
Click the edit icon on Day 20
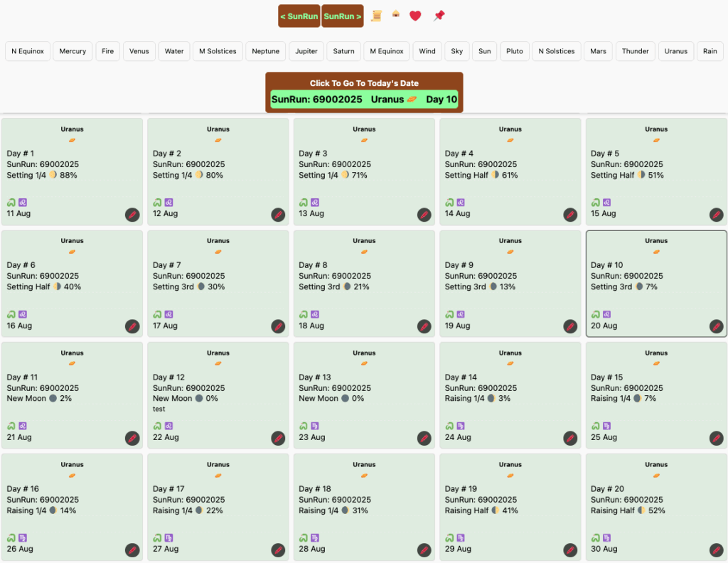(x=717, y=550)
